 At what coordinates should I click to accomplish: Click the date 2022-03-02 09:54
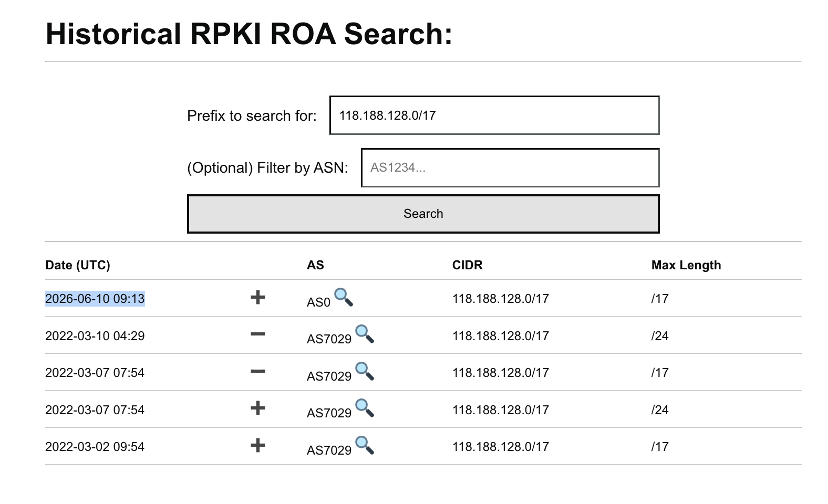pyautogui.click(x=95, y=447)
